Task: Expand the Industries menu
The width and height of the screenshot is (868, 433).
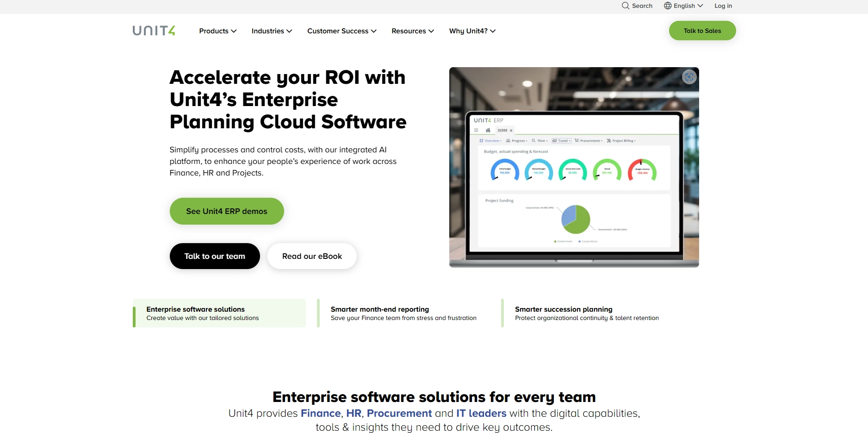Action: [272, 31]
